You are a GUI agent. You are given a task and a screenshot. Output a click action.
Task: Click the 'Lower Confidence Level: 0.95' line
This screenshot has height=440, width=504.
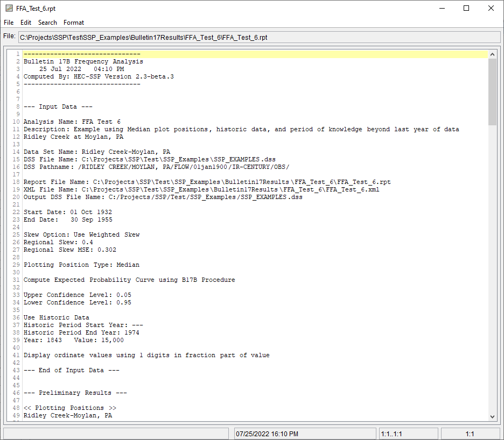point(78,302)
